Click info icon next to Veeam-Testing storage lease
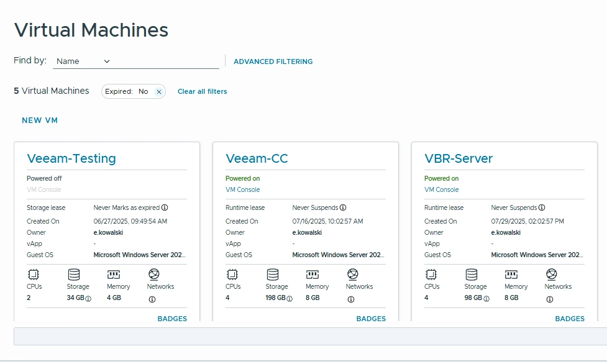This screenshot has height=364, width=607. [x=165, y=207]
